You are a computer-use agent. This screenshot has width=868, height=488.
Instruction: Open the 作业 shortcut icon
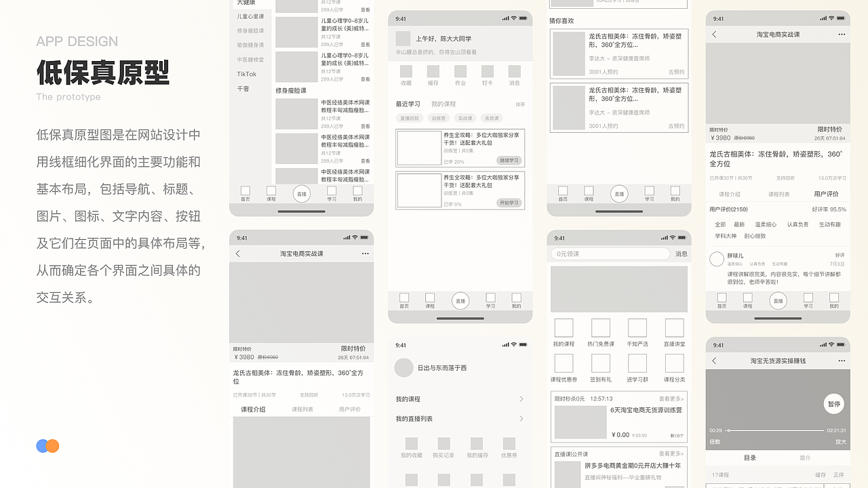click(460, 71)
